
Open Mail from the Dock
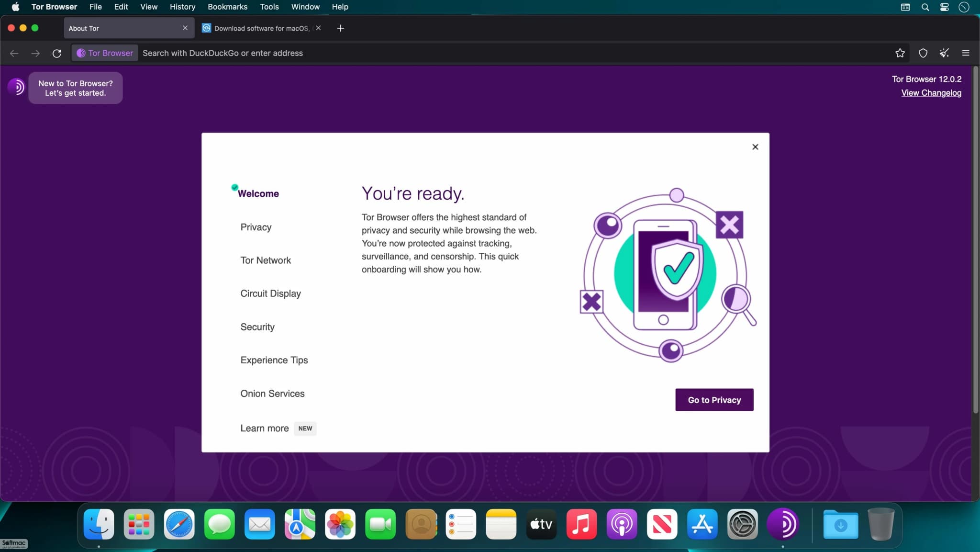pos(260,524)
